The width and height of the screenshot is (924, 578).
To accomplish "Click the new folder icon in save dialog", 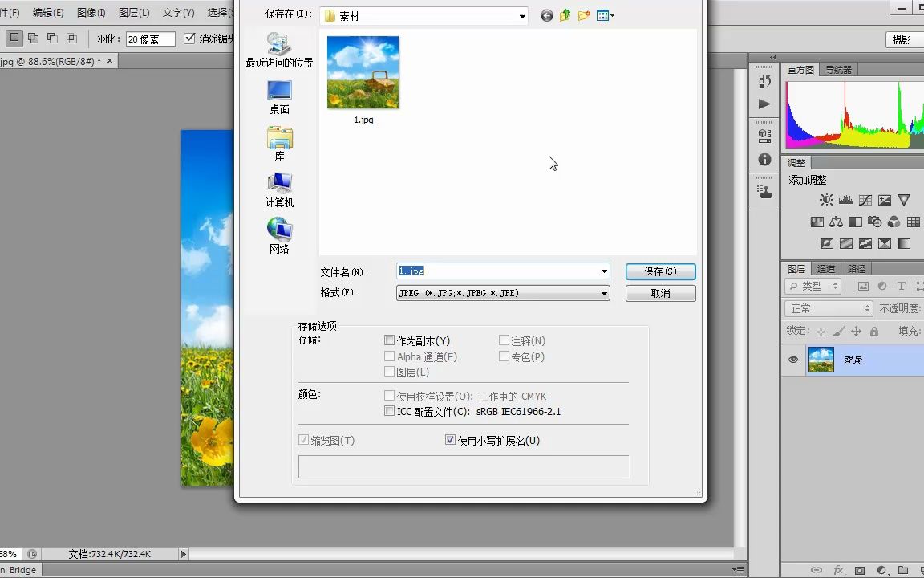I will [x=584, y=15].
